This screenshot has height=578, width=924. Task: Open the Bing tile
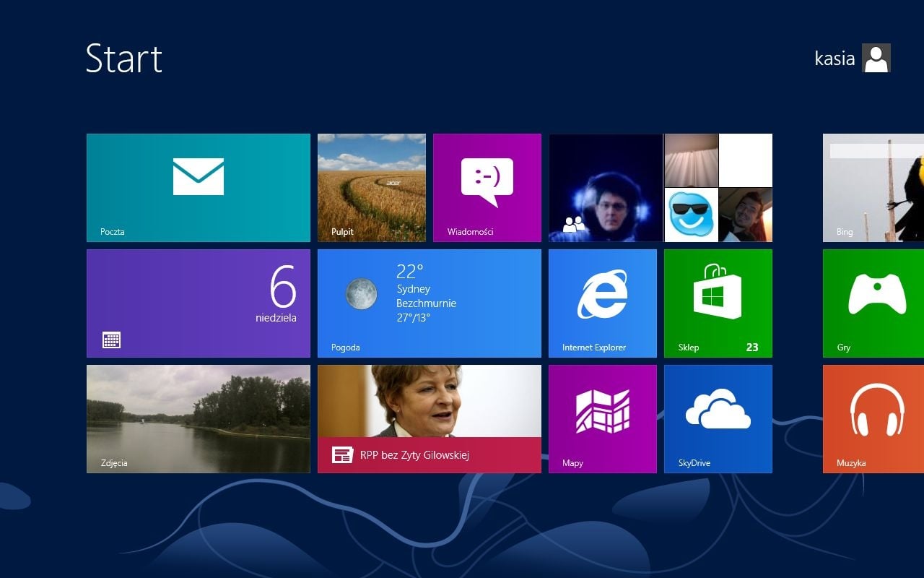[x=873, y=188]
